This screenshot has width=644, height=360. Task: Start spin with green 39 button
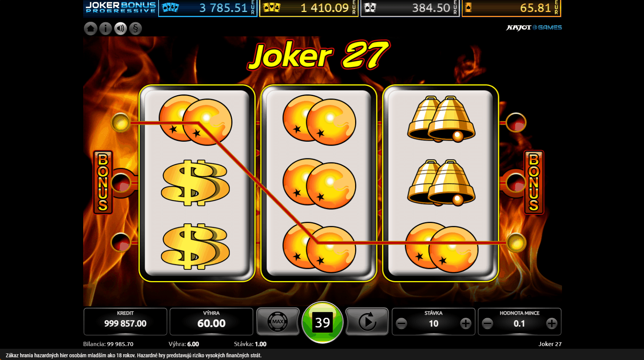click(x=323, y=322)
